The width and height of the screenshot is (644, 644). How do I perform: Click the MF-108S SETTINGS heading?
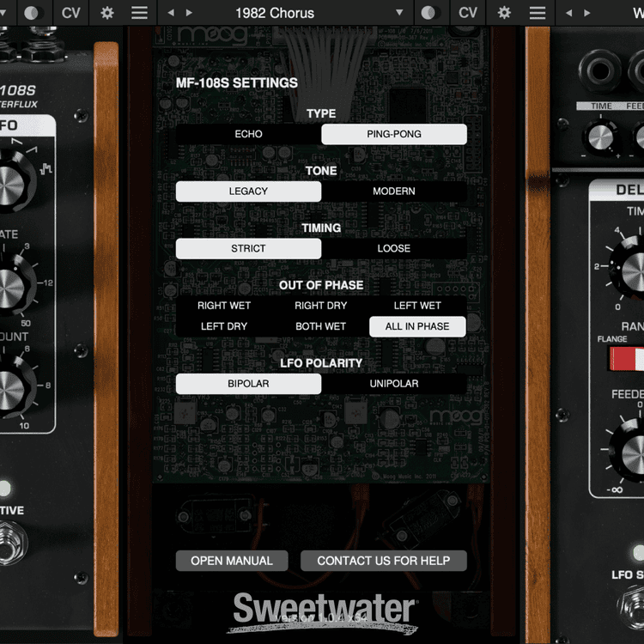(237, 83)
